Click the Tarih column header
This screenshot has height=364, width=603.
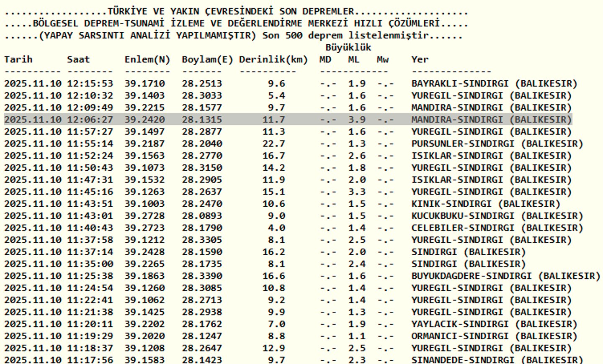18,59
